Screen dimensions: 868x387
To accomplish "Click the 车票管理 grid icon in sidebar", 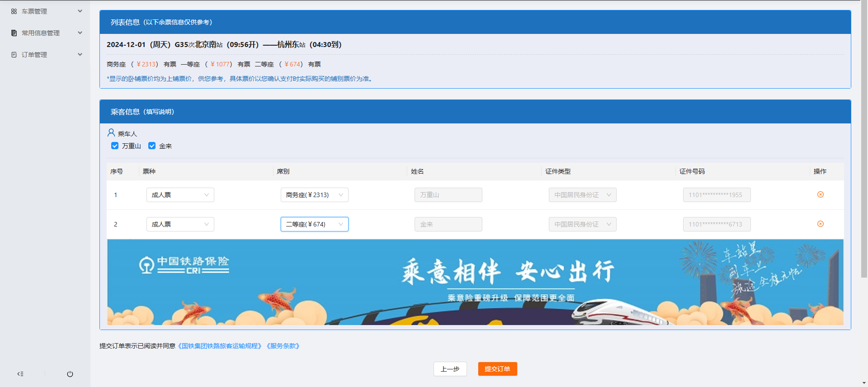I will [14, 11].
